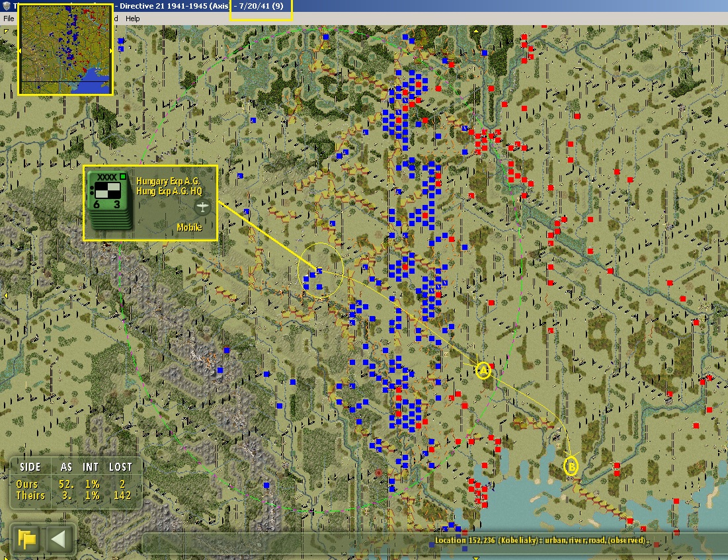Click the Ours LOST value 2
The height and width of the screenshot is (560, 728).
tap(122, 485)
